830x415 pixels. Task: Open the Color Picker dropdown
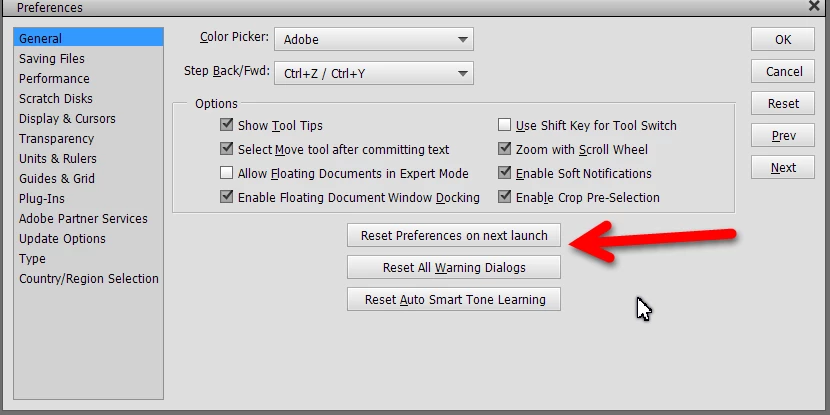tap(374, 39)
